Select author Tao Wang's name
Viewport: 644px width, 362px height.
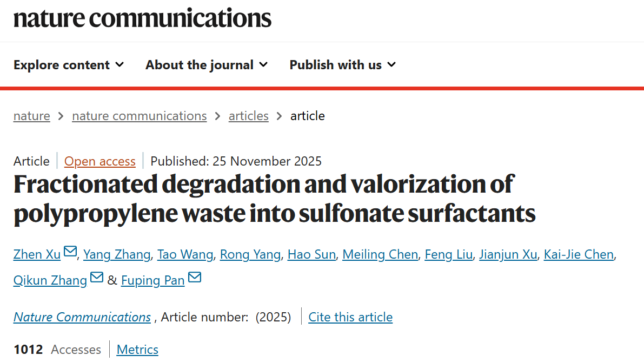(185, 254)
